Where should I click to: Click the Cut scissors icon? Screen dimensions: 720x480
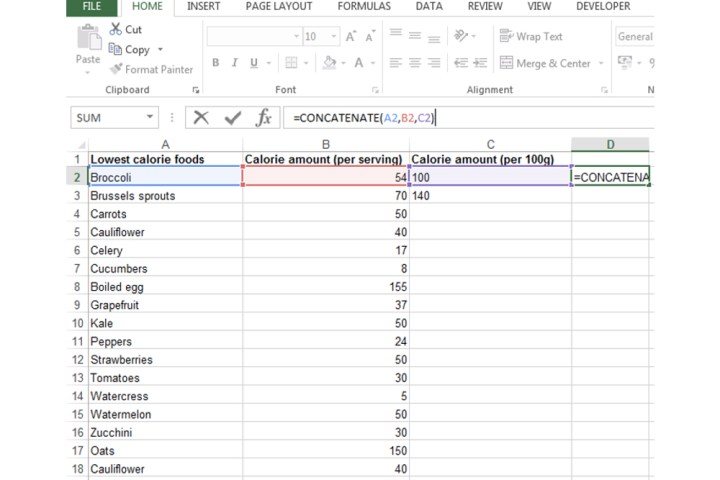[x=115, y=29]
